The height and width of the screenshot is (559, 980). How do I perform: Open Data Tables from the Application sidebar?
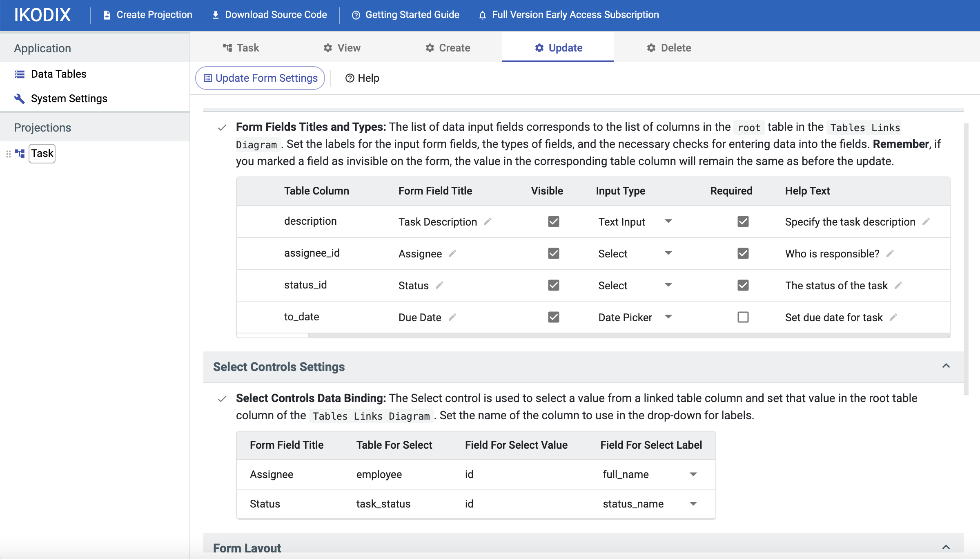coord(58,74)
